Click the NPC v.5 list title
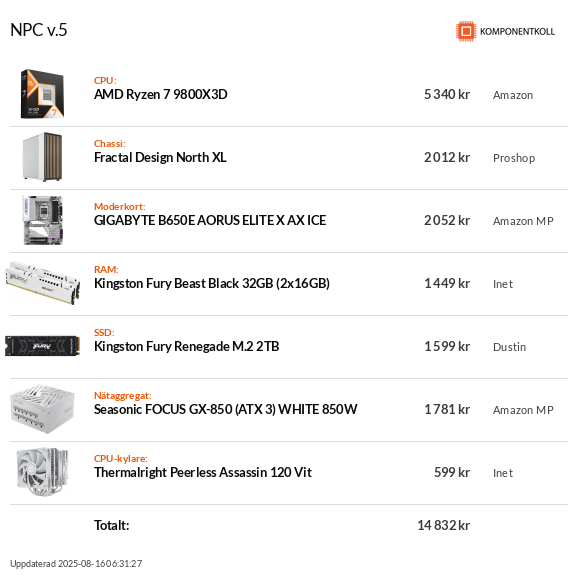Image resolution: width=577 pixels, height=577 pixels. click(39, 30)
